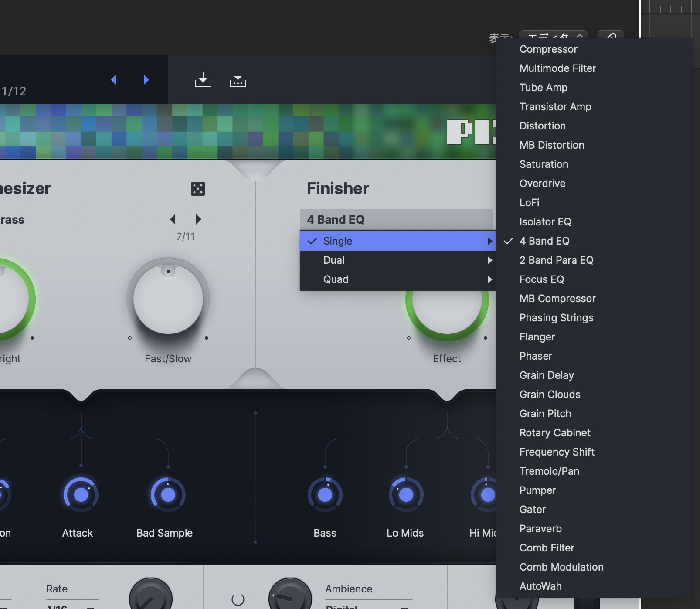Choose Comb Modulation effect
Image resolution: width=700 pixels, height=609 pixels.
coord(594,567)
